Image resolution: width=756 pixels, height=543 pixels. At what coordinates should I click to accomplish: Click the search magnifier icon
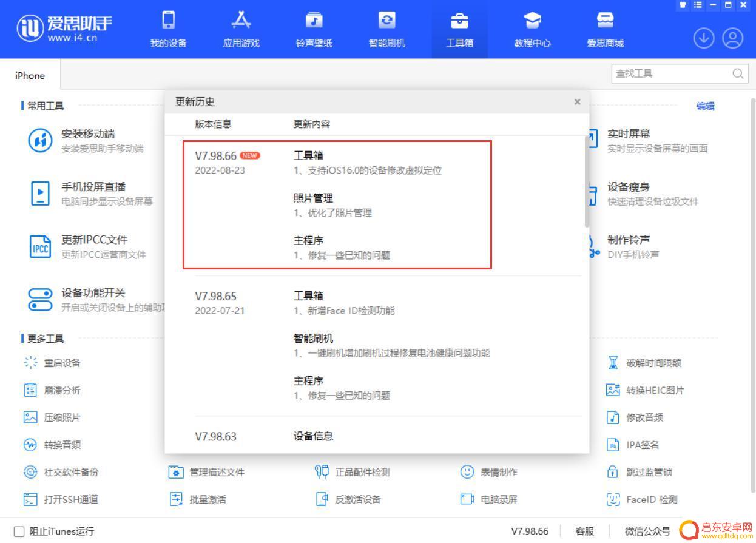click(738, 73)
